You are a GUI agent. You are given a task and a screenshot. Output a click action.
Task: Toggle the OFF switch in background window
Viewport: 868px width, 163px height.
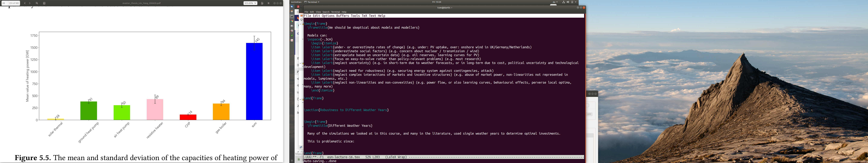pos(589,114)
